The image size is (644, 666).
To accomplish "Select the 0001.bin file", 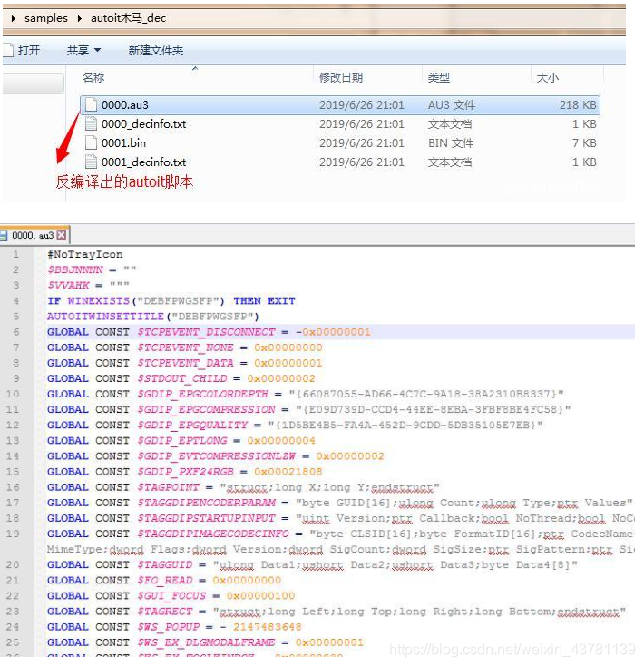I will [123, 143].
